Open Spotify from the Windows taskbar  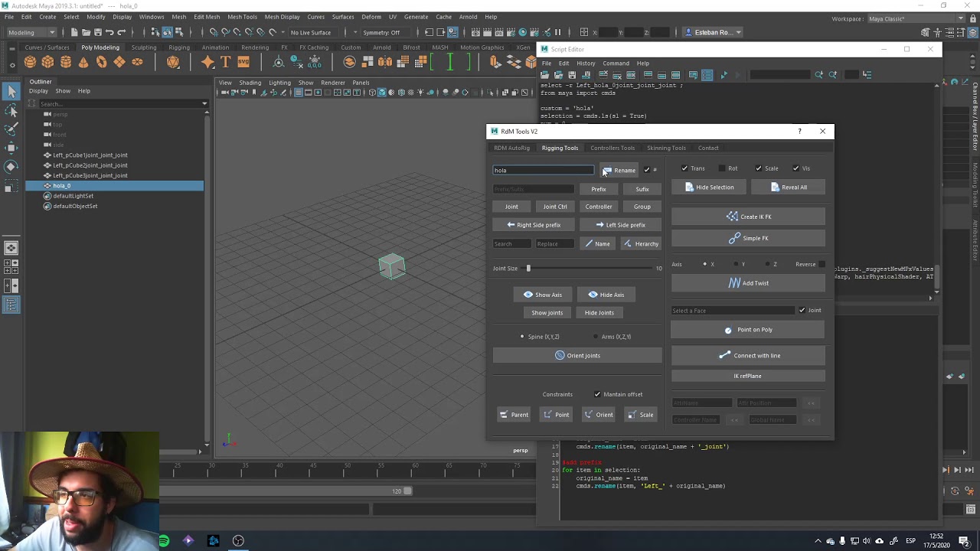click(x=163, y=541)
